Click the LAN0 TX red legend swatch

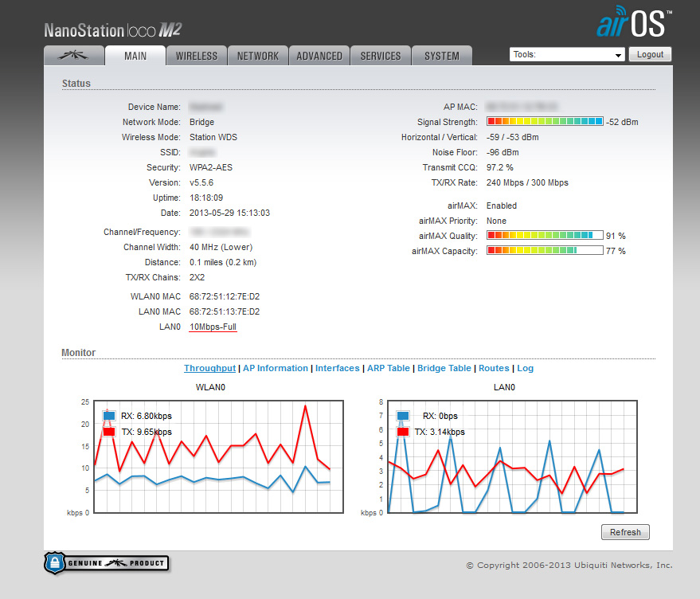[403, 432]
